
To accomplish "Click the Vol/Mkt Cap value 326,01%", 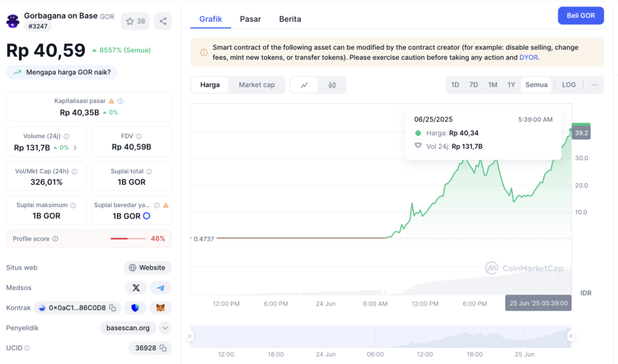I will pos(46,182).
